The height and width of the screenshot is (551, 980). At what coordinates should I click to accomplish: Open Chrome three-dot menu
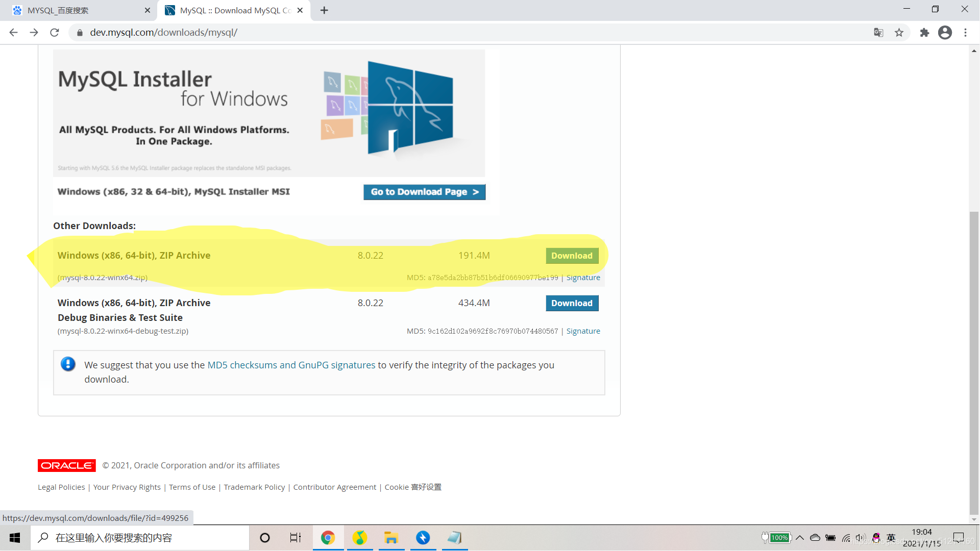click(x=965, y=33)
